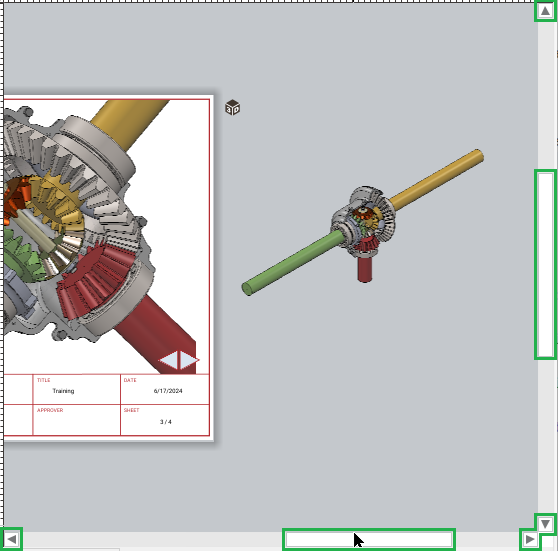This screenshot has width=558, height=551.
Task: Go to previous sheet using left triangle arrow
Action: pyautogui.click(x=169, y=360)
